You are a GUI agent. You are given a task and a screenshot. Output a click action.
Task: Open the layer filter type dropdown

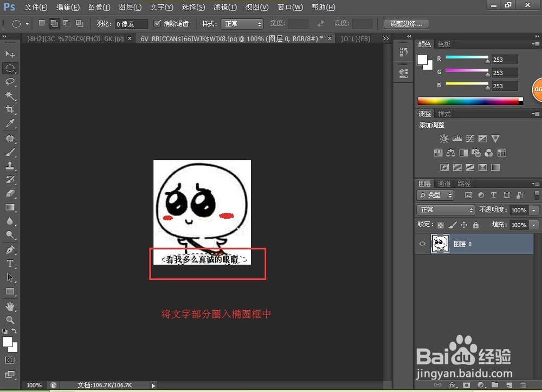pyautogui.click(x=435, y=195)
